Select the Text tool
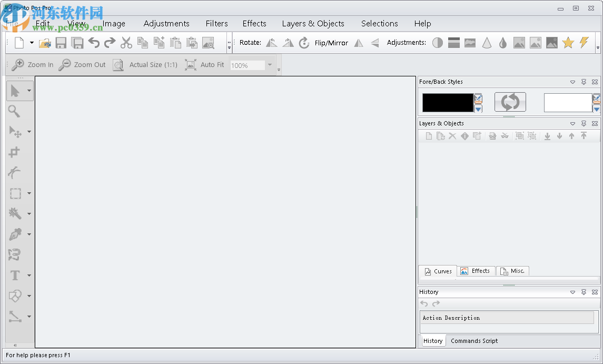The height and width of the screenshot is (364, 603). click(x=16, y=275)
